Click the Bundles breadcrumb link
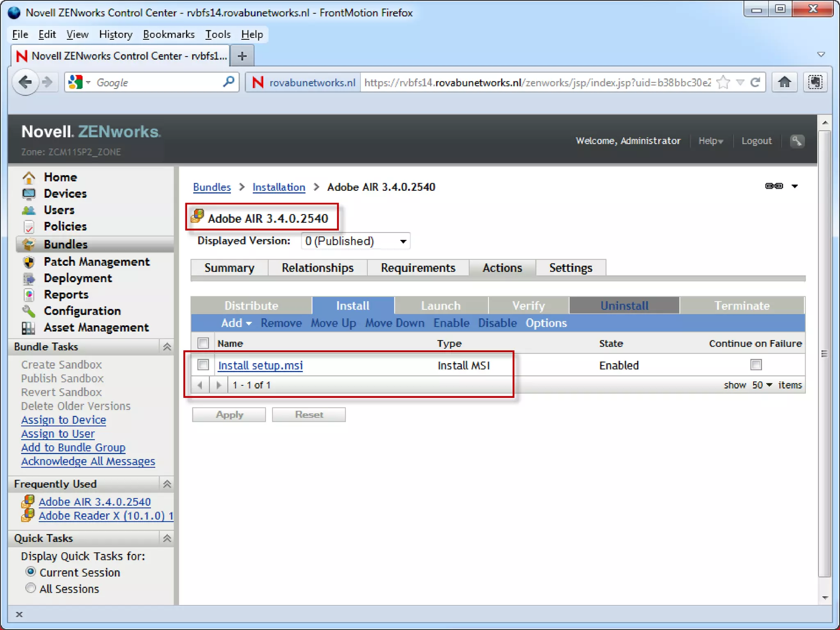 tap(212, 187)
